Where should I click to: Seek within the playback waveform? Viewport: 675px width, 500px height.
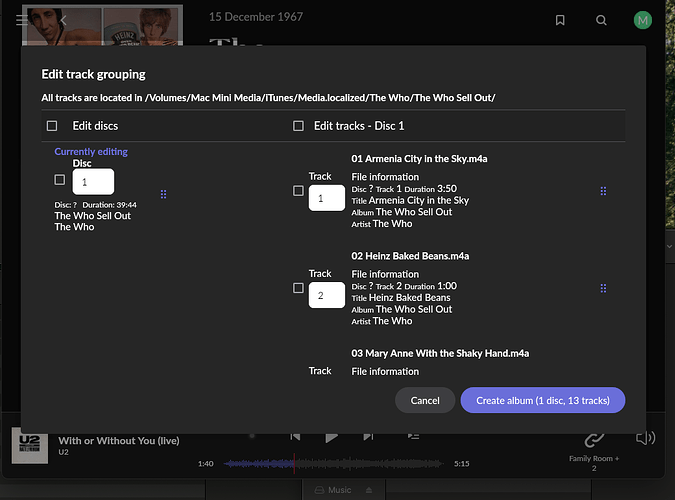(334, 464)
